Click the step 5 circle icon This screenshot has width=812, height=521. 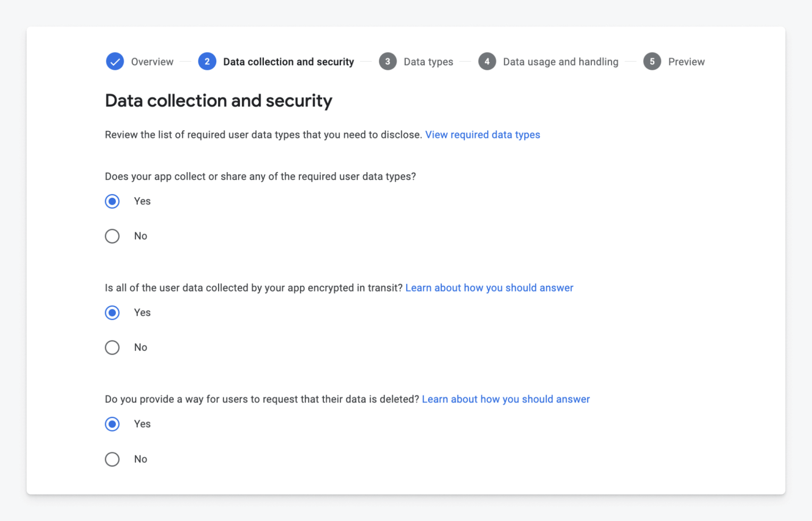(652, 61)
